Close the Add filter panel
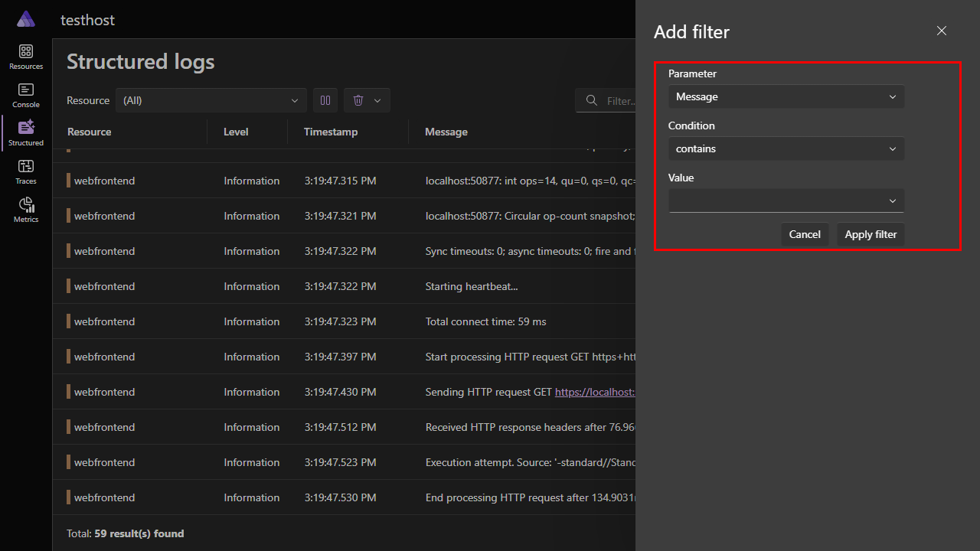980x551 pixels. click(x=942, y=31)
